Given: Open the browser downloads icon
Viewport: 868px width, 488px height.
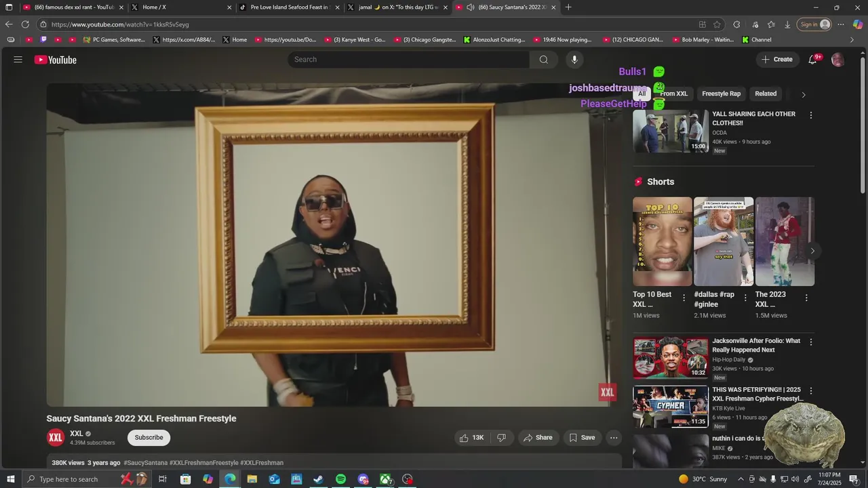Looking at the screenshot, I should 787,24.
